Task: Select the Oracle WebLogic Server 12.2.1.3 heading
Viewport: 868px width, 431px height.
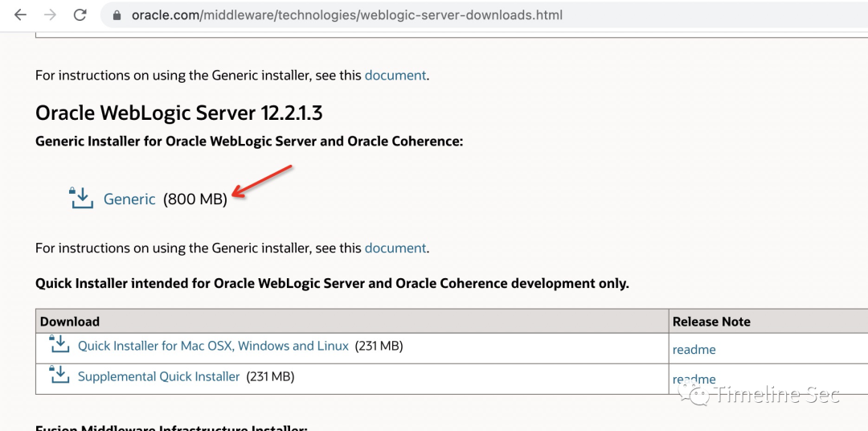Action: coord(178,113)
